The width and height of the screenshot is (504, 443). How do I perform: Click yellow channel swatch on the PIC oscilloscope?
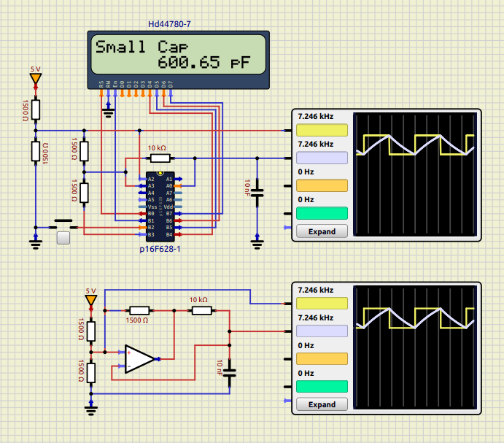pyautogui.click(x=322, y=130)
